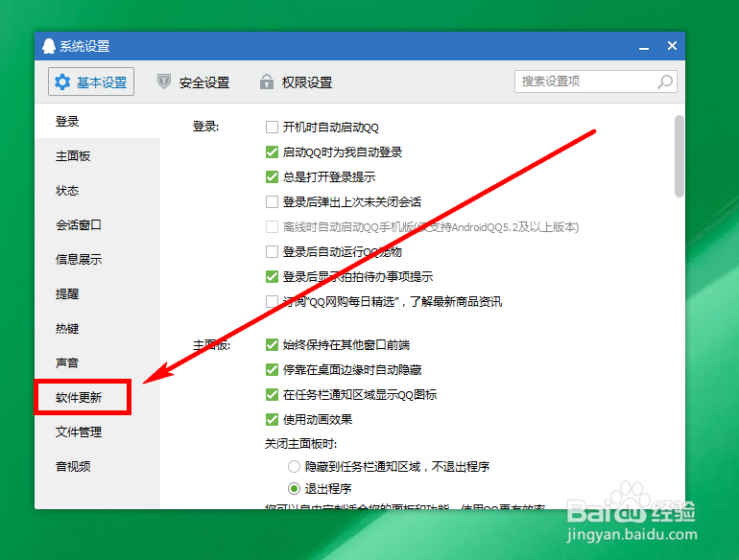The image size is (739, 560).
Task: Uncheck 在任务栏通知区域显示QQ图标
Action: click(x=272, y=395)
